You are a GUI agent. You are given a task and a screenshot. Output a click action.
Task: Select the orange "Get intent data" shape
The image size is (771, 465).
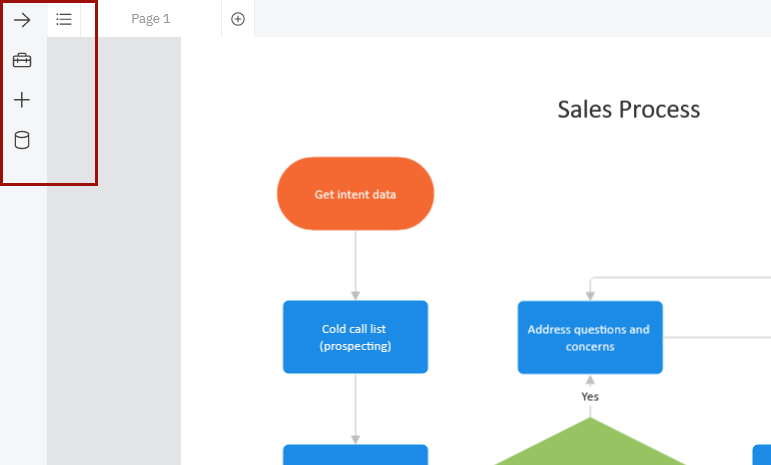coord(355,194)
